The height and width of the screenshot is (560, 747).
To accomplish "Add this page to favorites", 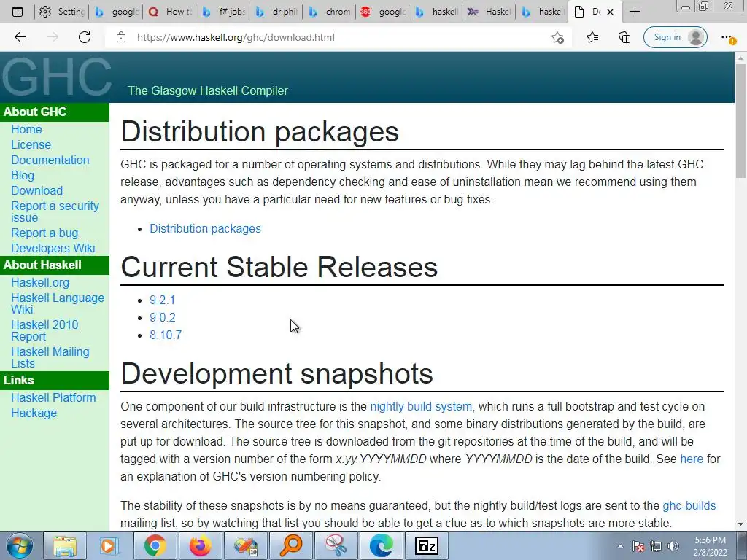I will tap(557, 38).
